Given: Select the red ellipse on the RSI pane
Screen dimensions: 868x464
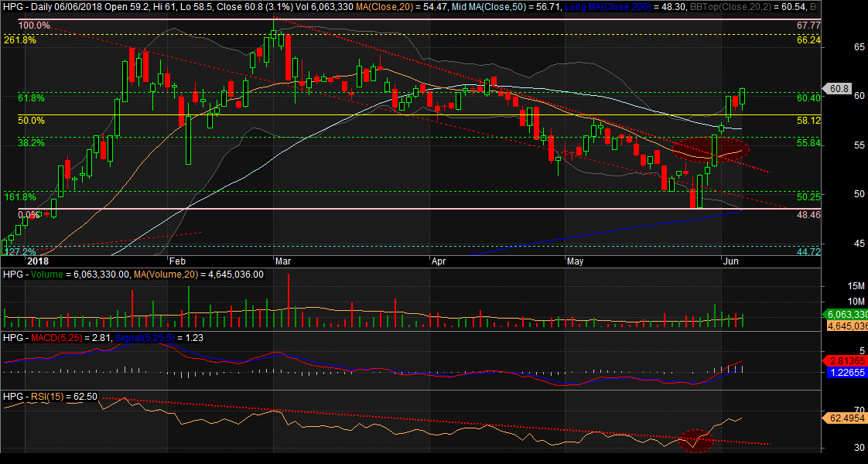Looking at the screenshot, I should 695,441.
